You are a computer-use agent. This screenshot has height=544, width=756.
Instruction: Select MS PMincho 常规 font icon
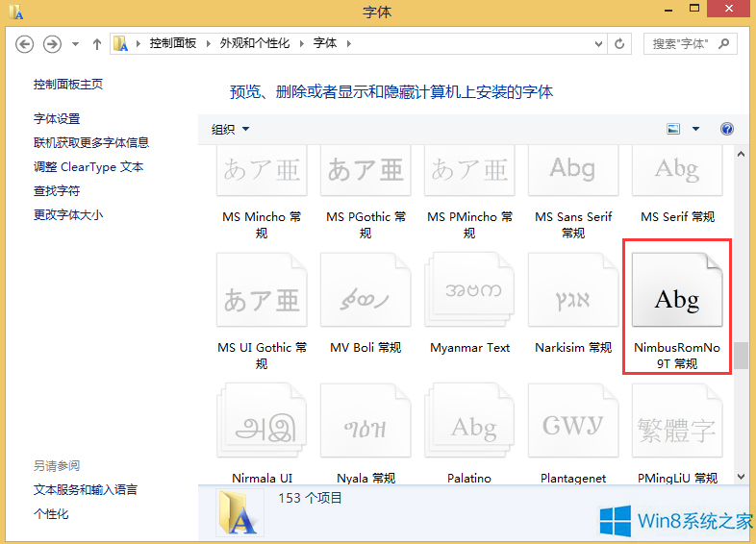(x=469, y=170)
